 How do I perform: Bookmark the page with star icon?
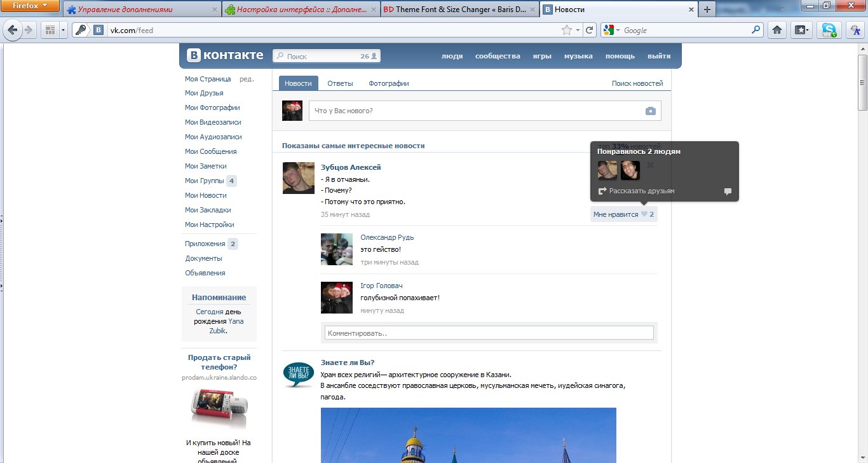(x=566, y=30)
